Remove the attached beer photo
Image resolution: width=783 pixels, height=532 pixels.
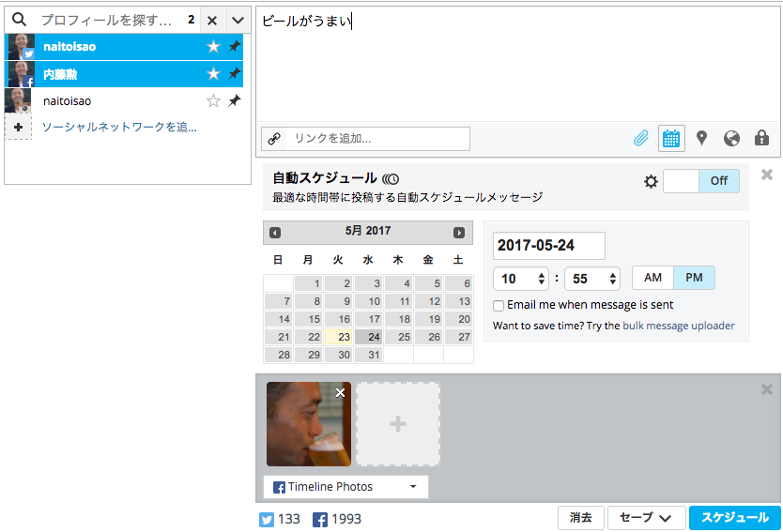(x=341, y=393)
